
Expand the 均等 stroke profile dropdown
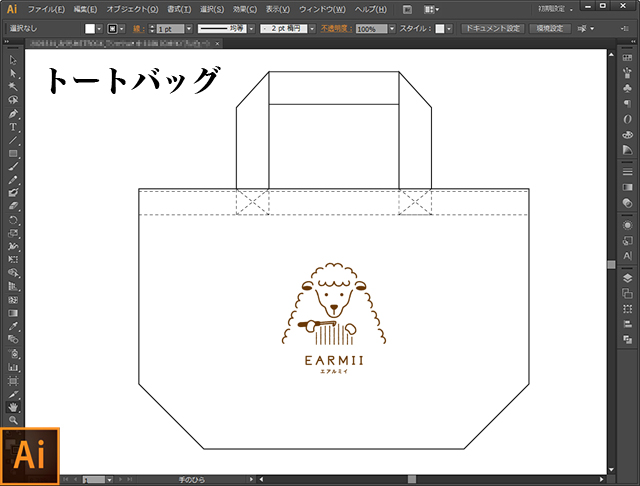[251, 29]
